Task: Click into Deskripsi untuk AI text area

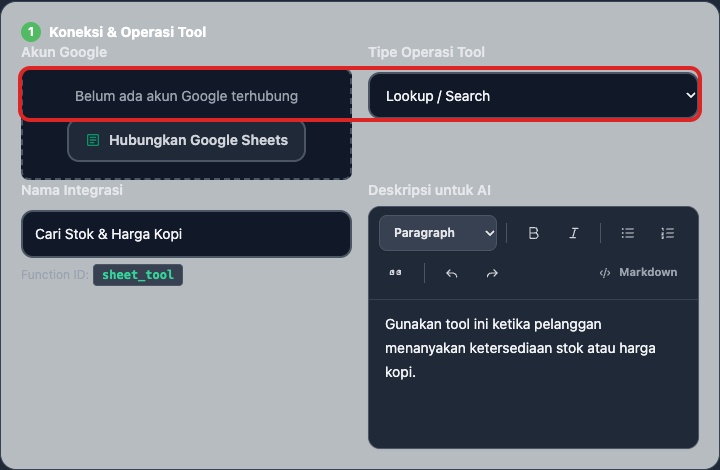Action: [533, 374]
